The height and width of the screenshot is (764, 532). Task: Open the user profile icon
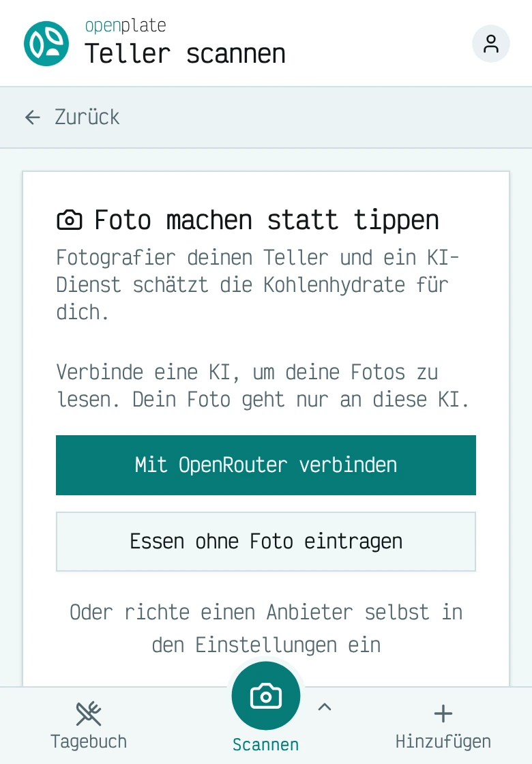[490, 44]
